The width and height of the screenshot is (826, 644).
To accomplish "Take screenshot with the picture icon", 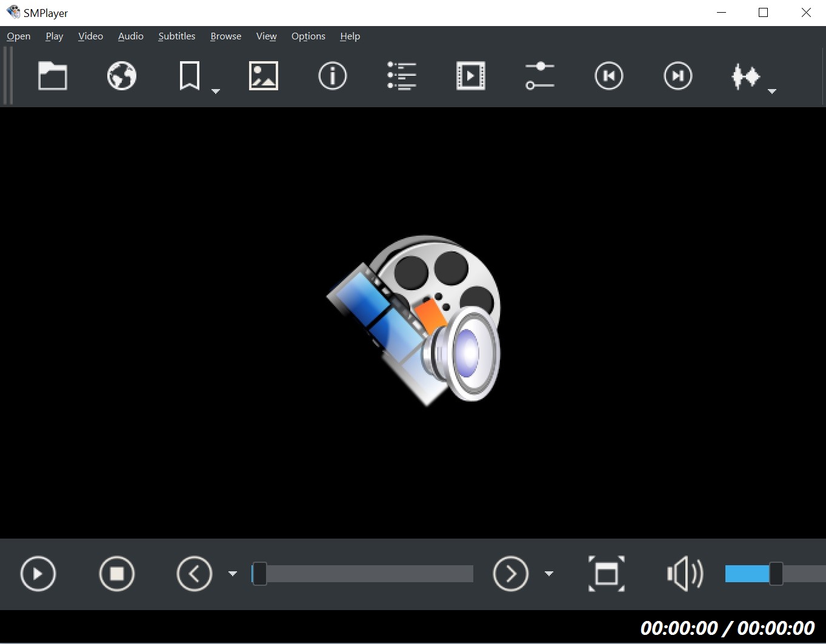I will (264, 76).
